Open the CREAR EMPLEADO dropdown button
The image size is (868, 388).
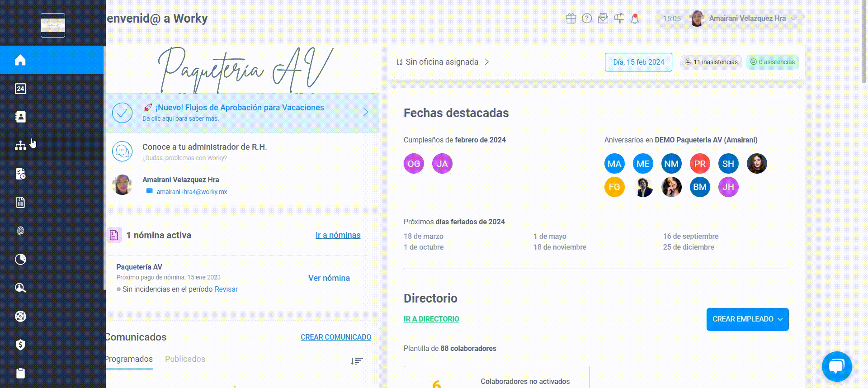pyautogui.click(x=747, y=319)
